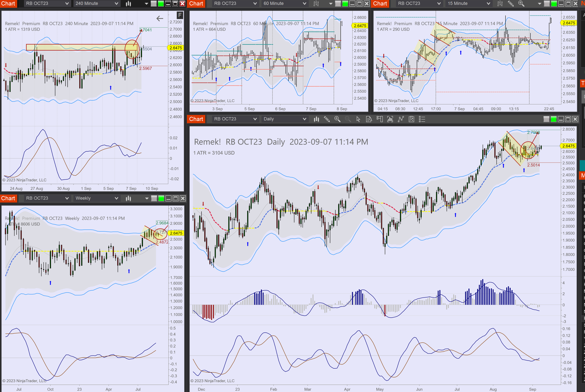This screenshot has height=392, width=585.
Task: Click Chart tab of Weekly window
Action: pos(8,199)
